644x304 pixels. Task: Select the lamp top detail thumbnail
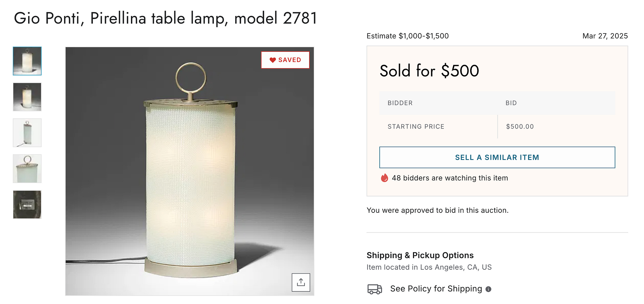27,169
